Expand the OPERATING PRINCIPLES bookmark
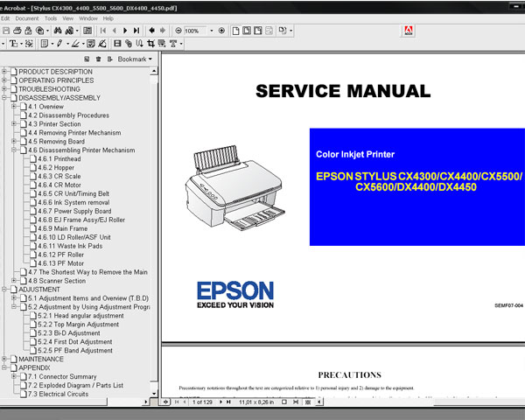Viewport: 525px width, 420px height. [x=4, y=80]
